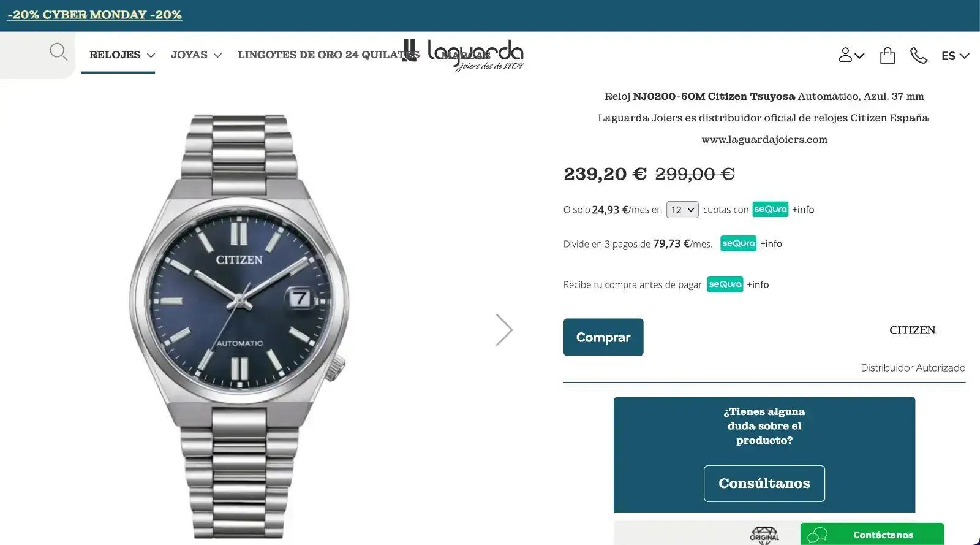Open the search magnifier icon
Viewport: 980px width, 545px height.
point(58,51)
